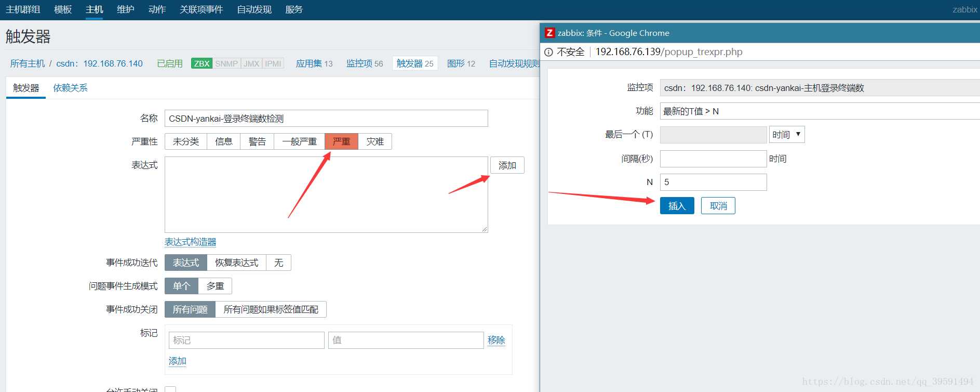This screenshot has height=392, width=980.
Task: Click the 最后一个 (T) input field
Action: click(x=714, y=135)
